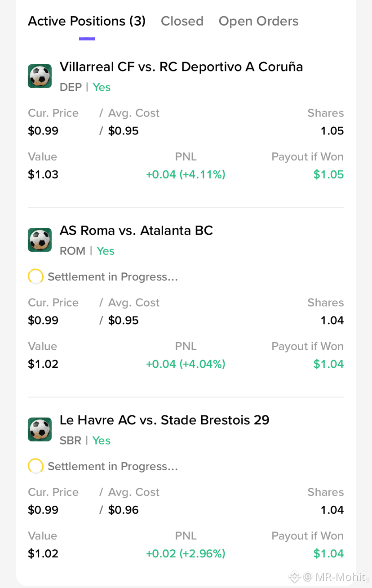Tap the SBR Yes outcome label
Viewport: 372px width, 588px height.
[85, 441]
